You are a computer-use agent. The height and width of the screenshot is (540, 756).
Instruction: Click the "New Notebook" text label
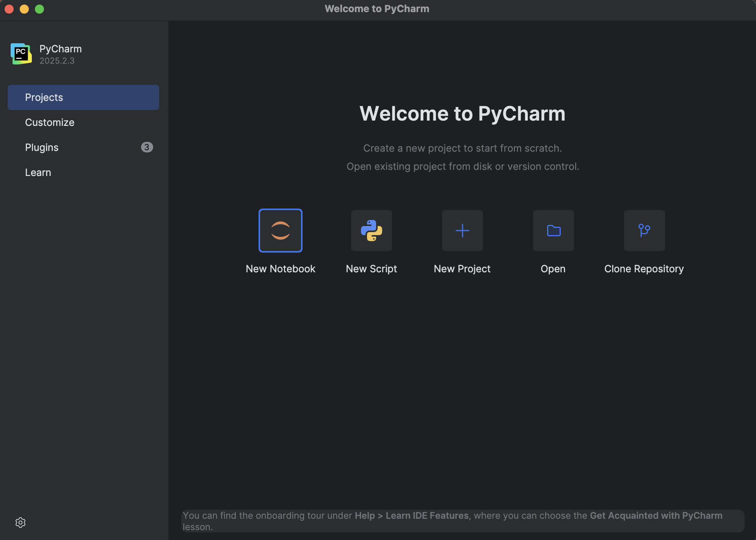[x=281, y=269]
